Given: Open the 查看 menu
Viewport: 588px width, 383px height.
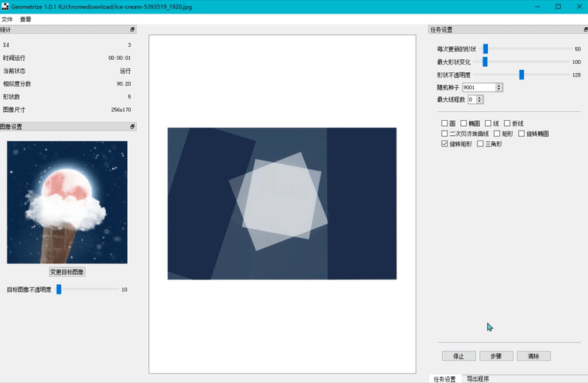Looking at the screenshot, I should (x=26, y=19).
